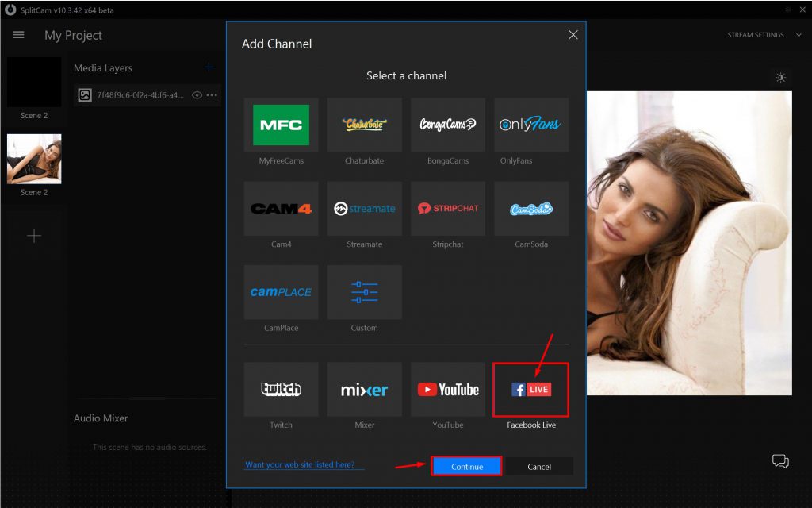Add a new media layer with plus icon
Image resolution: width=812 pixels, height=508 pixels.
209,67
